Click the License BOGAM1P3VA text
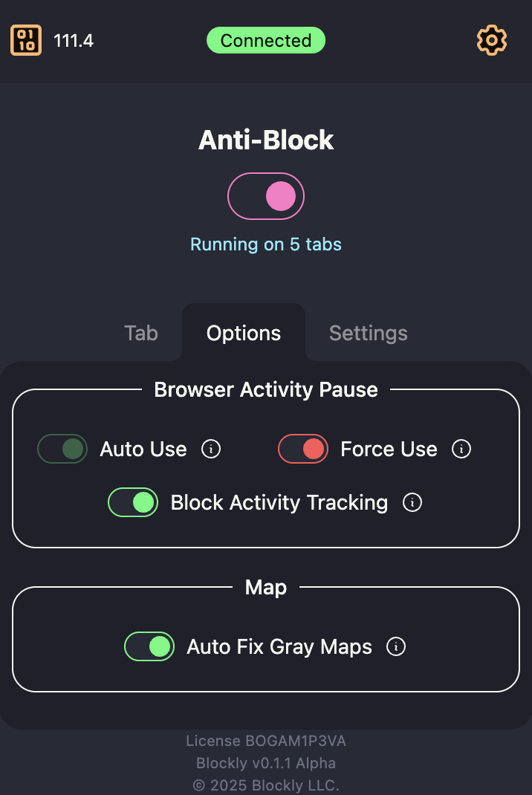This screenshot has height=795, width=532. 266,741
